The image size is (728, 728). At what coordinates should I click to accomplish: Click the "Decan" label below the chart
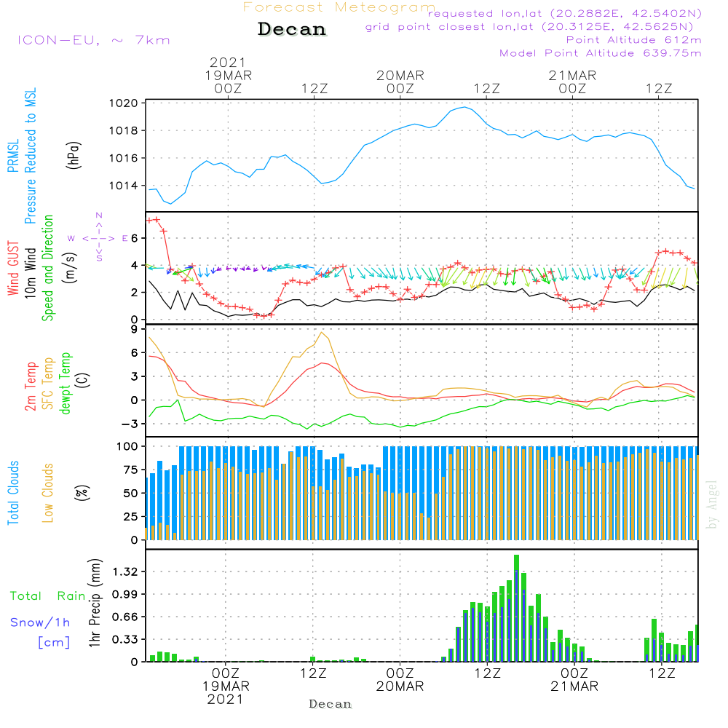pos(330,704)
